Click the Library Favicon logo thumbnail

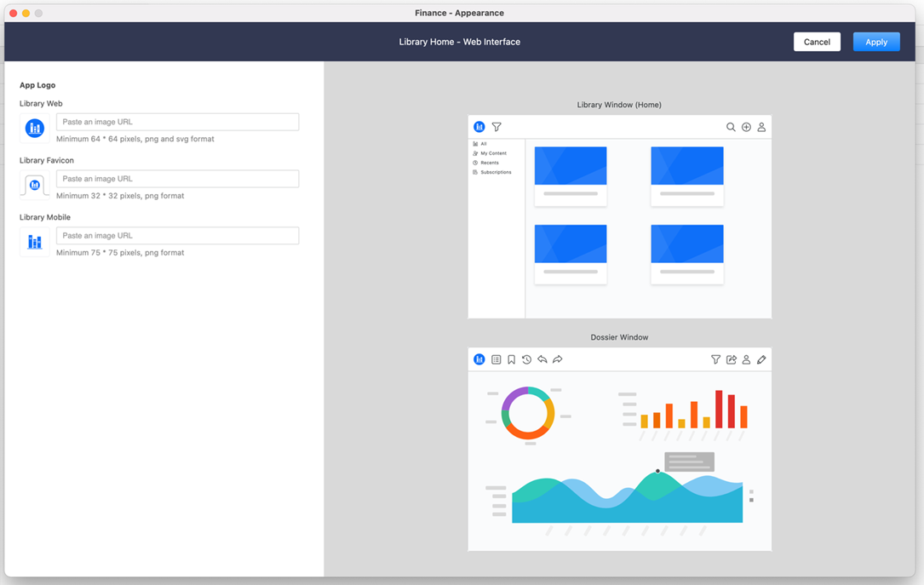coord(35,185)
